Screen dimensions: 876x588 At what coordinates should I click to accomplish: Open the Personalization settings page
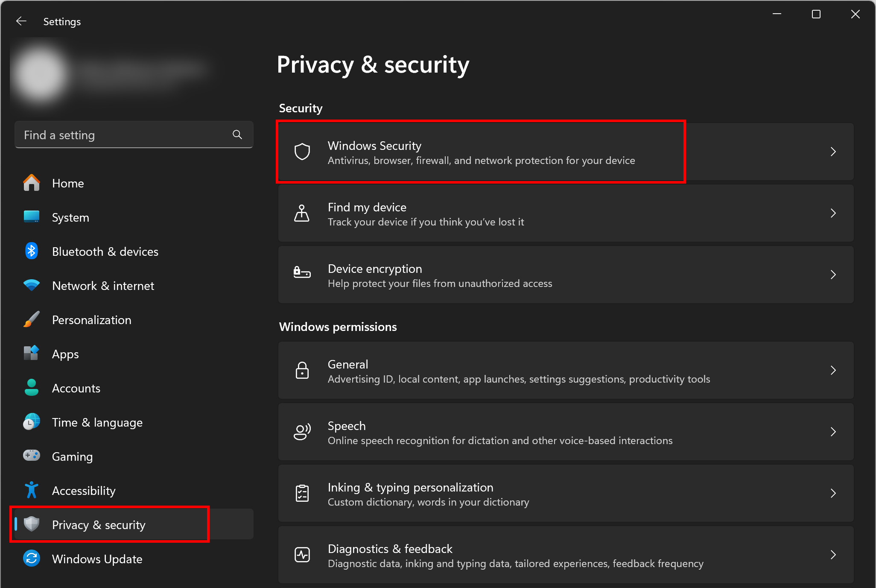[x=91, y=320]
